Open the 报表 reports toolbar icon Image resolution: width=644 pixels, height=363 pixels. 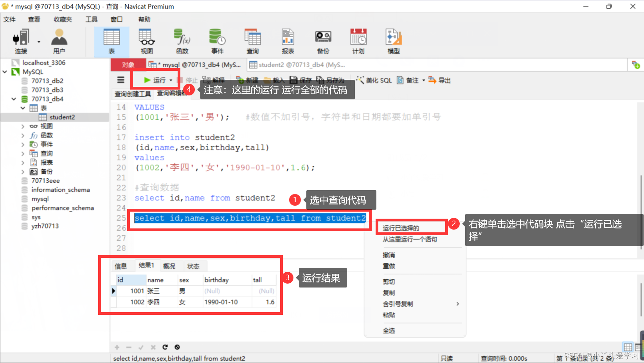[x=288, y=41]
